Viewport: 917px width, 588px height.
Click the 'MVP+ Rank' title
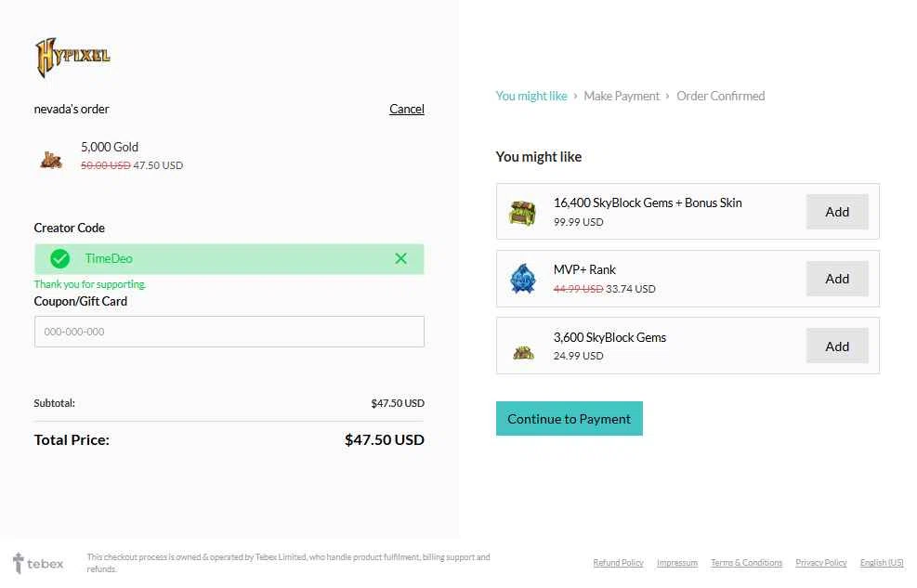pyautogui.click(x=584, y=269)
